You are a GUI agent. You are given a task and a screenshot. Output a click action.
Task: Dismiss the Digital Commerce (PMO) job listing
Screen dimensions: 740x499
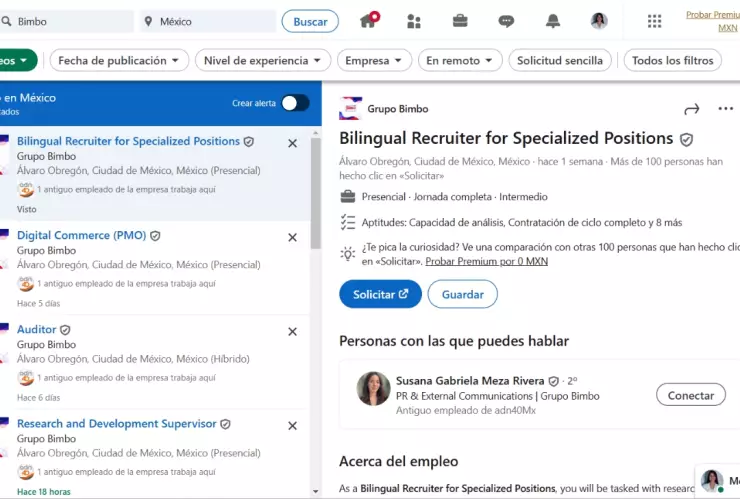point(292,237)
